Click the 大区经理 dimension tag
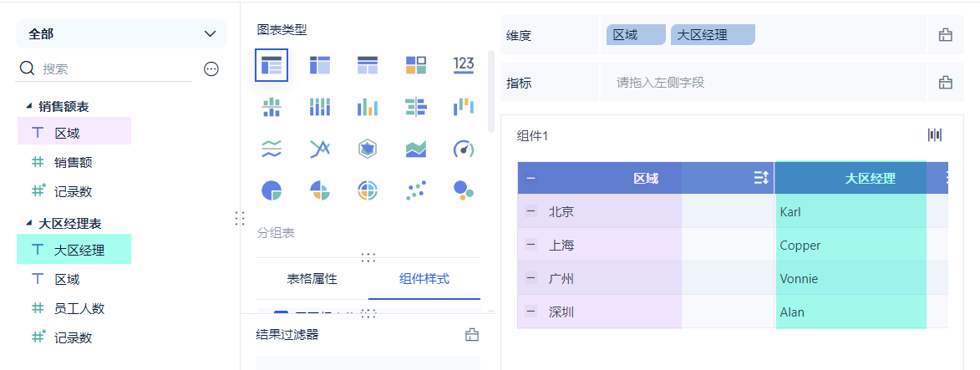980x370 pixels. [712, 35]
